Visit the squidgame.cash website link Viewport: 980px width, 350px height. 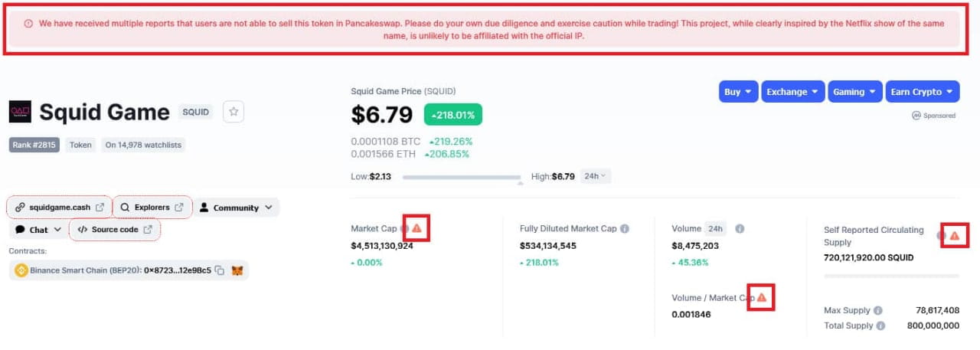pos(60,208)
